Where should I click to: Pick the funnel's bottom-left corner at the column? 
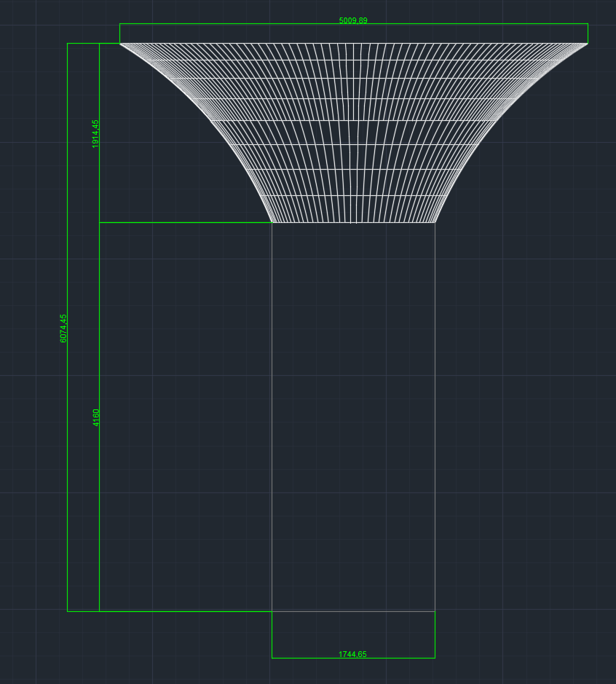point(272,222)
